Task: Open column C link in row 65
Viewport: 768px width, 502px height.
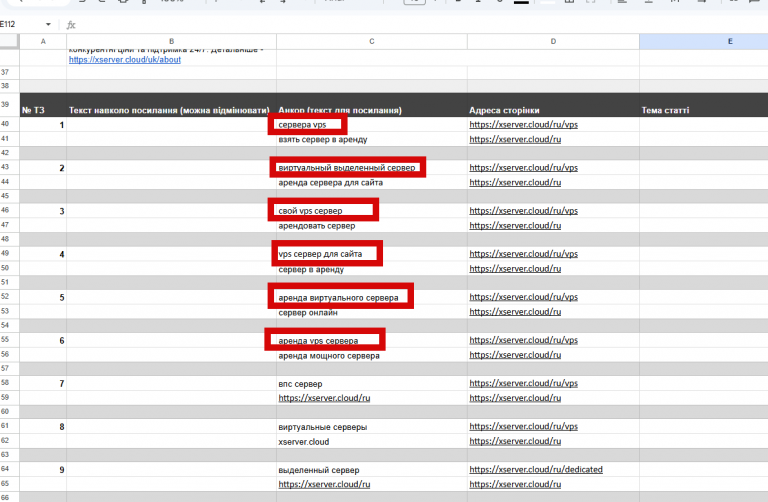Action: click(324, 484)
